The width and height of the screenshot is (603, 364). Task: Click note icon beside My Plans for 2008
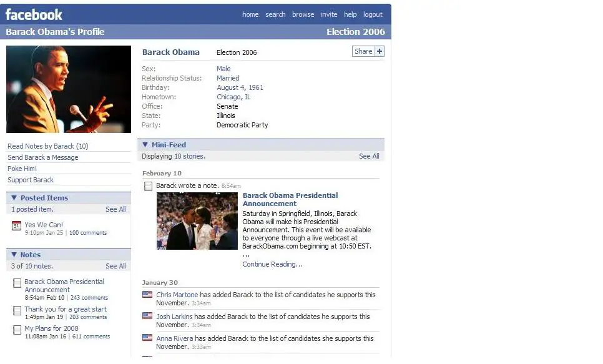pos(17,330)
